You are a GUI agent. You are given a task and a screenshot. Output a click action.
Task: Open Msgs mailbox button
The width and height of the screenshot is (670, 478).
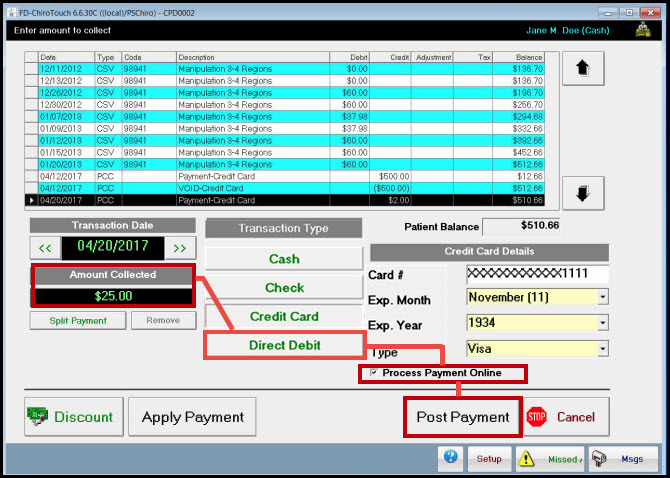[624, 459]
